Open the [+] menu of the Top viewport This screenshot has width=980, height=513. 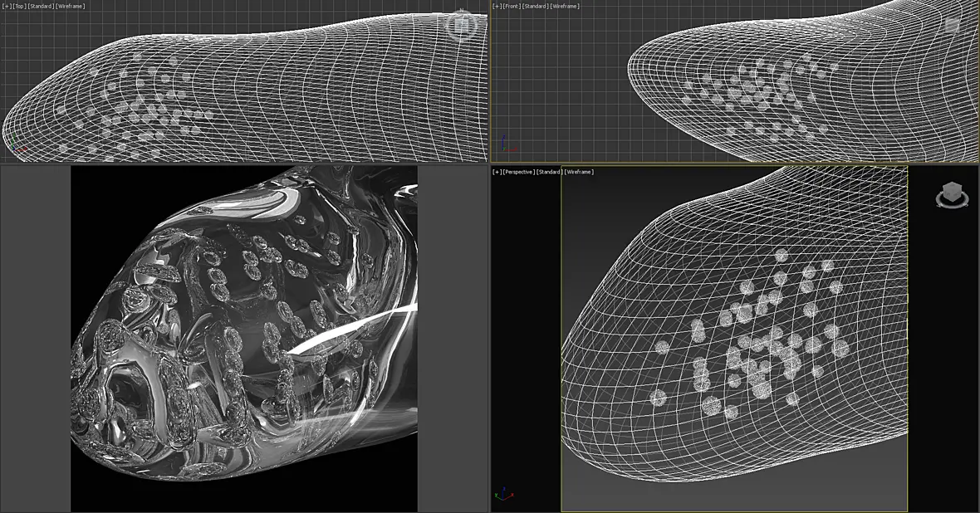[7, 7]
